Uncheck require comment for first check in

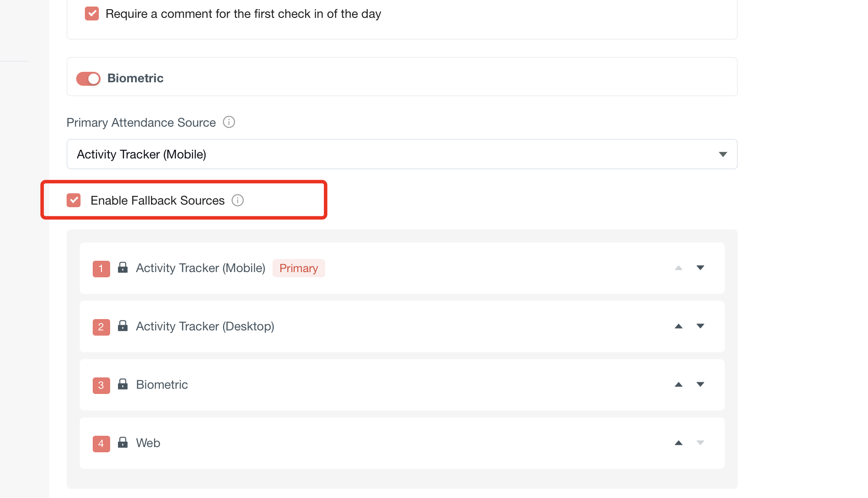[x=92, y=13]
